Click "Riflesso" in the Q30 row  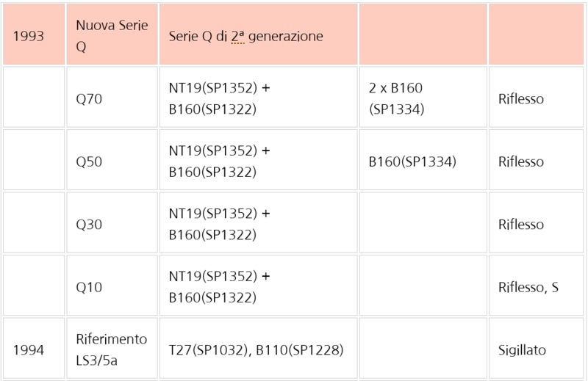[520, 224]
